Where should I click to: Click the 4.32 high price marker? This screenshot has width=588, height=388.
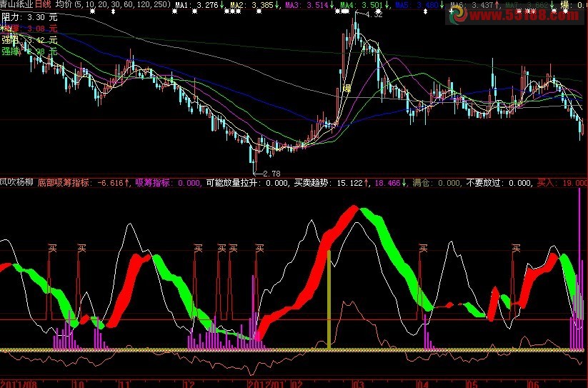(x=374, y=14)
